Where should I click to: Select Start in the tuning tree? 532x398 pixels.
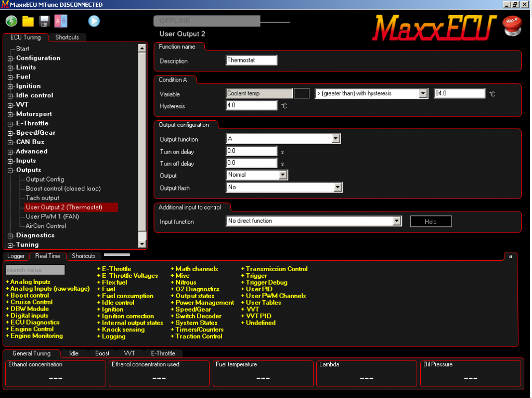(22, 49)
